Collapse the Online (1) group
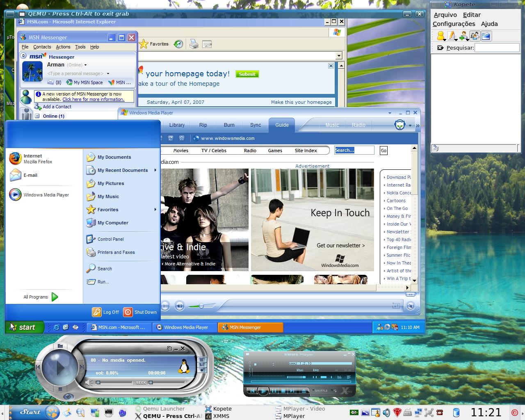This screenshot has height=420, width=525. coord(37,116)
